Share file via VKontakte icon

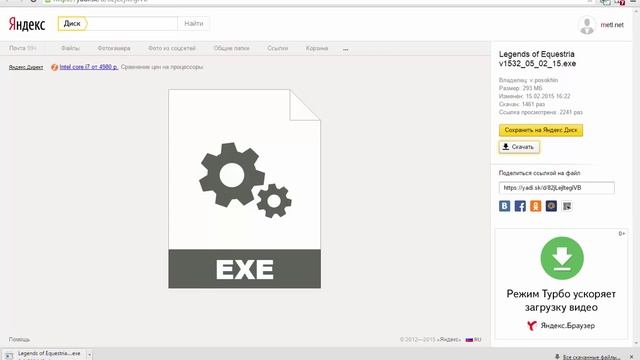coord(504,206)
